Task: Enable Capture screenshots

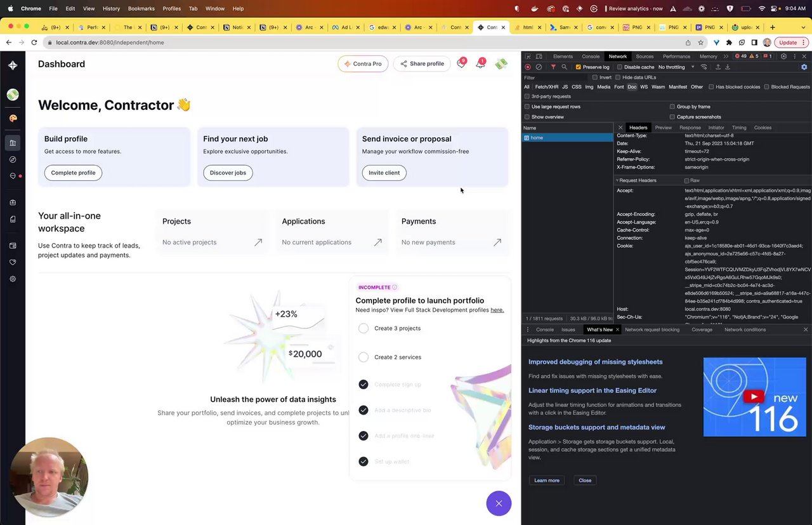Action: coord(672,117)
